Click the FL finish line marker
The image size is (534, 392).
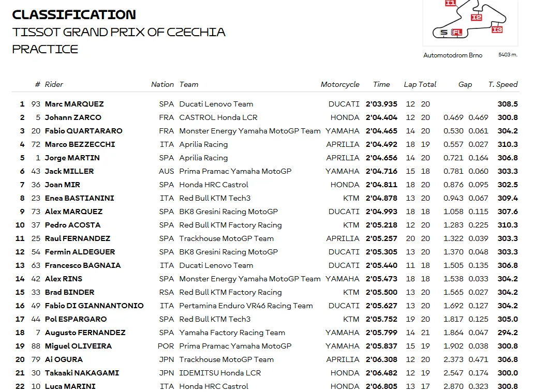tap(457, 33)
